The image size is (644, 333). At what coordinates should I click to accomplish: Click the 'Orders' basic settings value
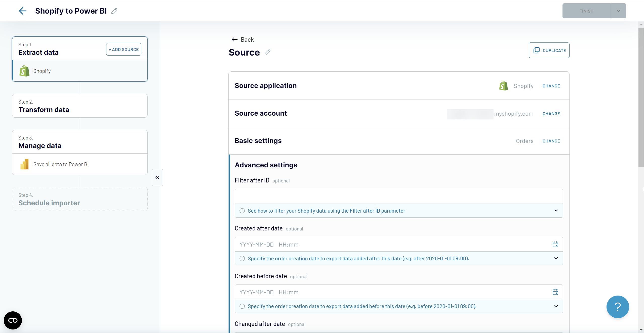(525, 141)
